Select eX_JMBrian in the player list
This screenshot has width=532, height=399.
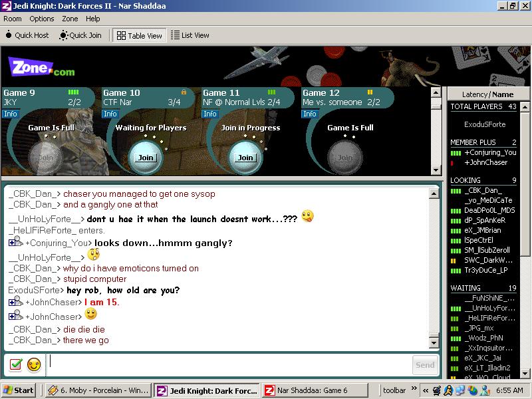483,230
